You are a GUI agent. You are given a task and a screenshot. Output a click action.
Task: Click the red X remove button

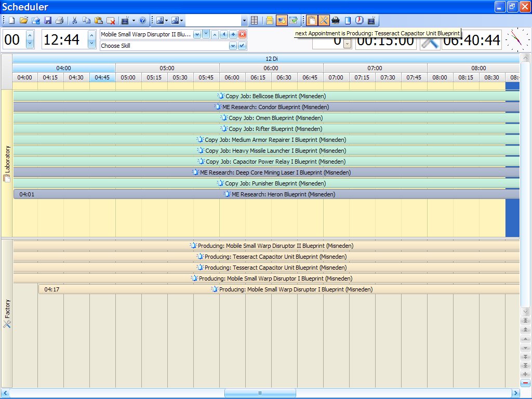[242, 34]
